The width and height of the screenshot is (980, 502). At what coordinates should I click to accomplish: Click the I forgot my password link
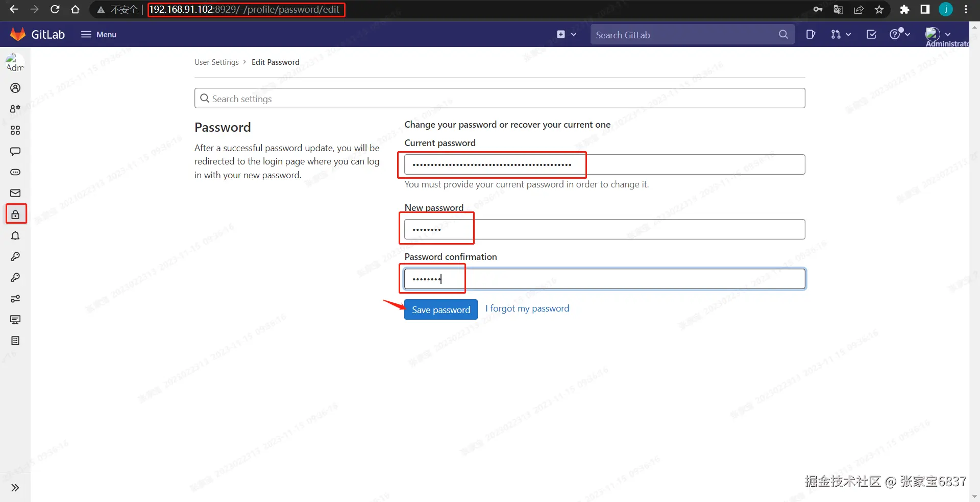527,308
